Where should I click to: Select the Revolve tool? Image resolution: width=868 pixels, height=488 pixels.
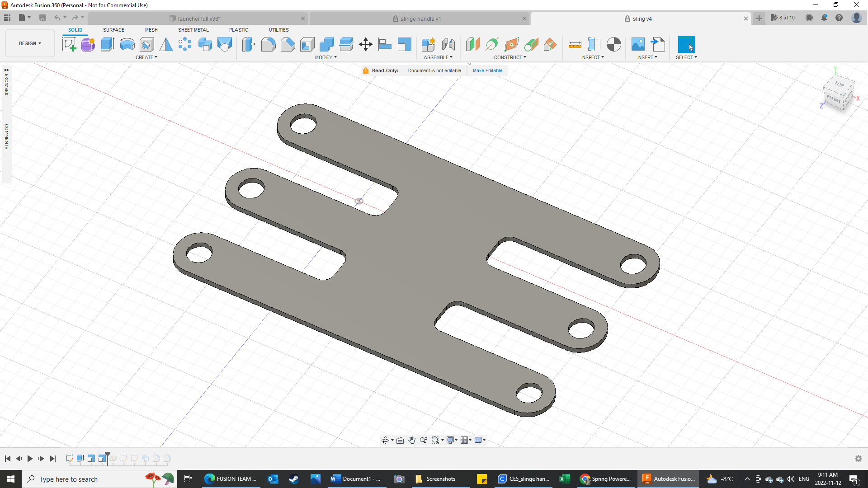coord(127,44)
